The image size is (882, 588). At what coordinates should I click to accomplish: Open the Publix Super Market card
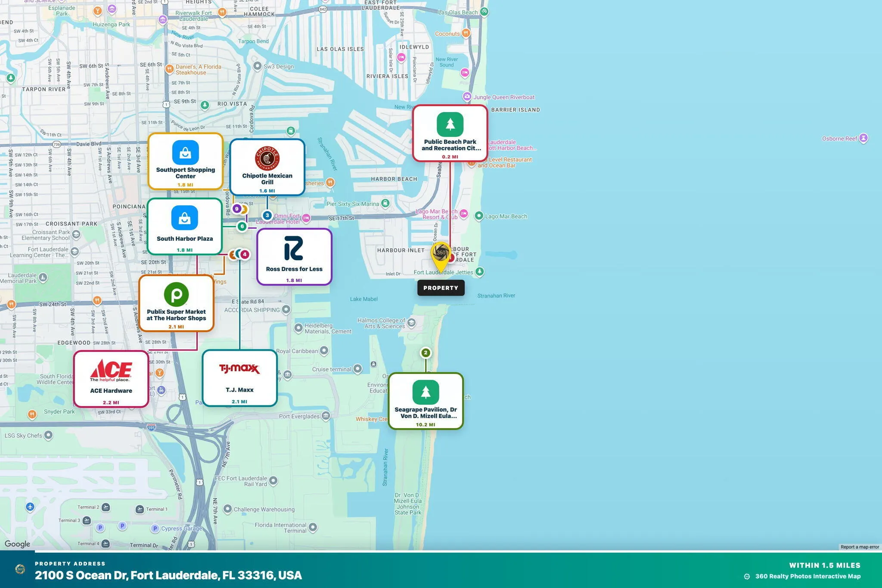pyautogui.click(x=176, y=303)
